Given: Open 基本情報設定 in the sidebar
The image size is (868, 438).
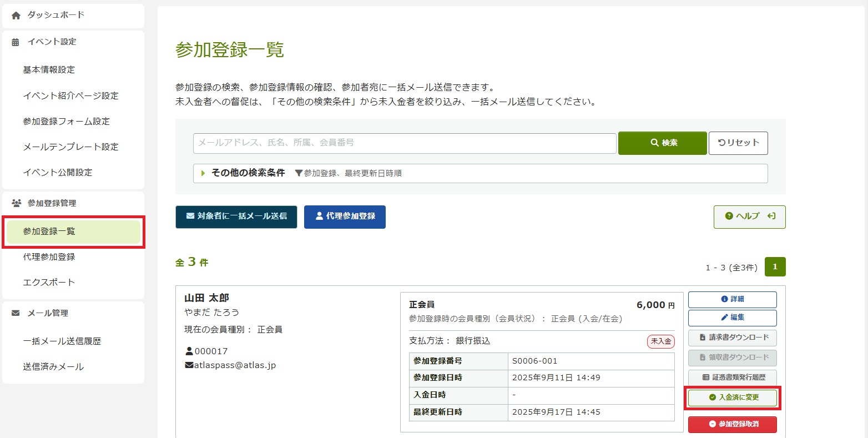Looking at the screenshot, I should pos(49,70).
